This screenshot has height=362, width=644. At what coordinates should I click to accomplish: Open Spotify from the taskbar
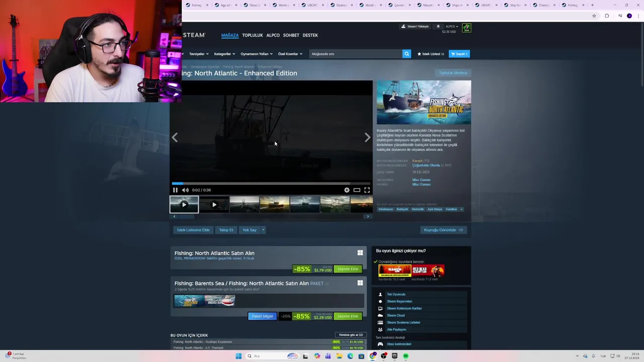tap(406, 356)
